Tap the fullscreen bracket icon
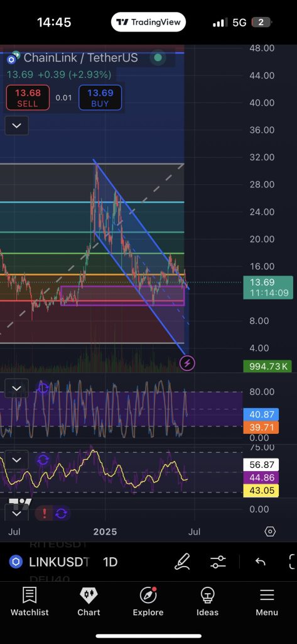 (293, 562)
